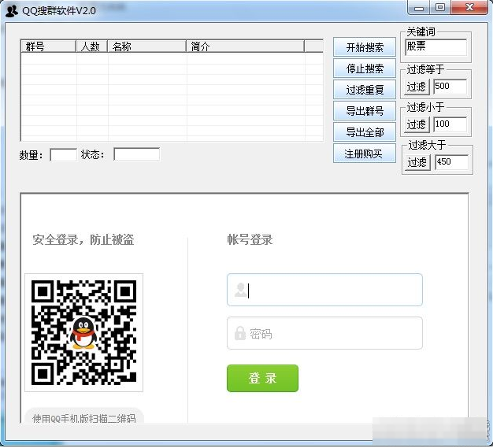Click 过滤重复 to remove duplicates
493x448 pixels.
(364, 90)
